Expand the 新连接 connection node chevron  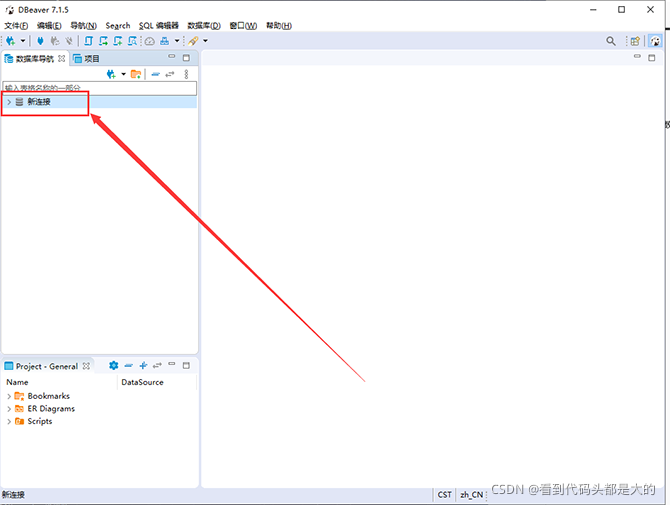[x=9, y=102]
